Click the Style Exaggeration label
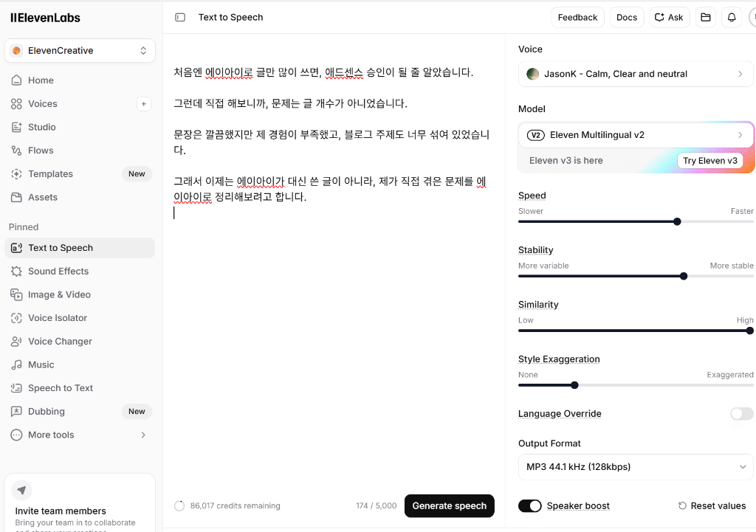This screenshot has width=756, height=532. click(559, 359)
